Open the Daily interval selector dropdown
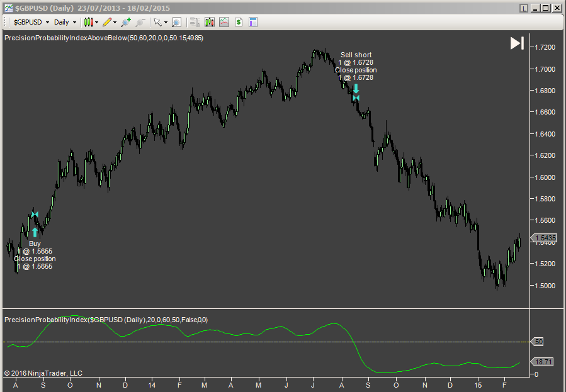566x392 pixels. coord(65,23)
